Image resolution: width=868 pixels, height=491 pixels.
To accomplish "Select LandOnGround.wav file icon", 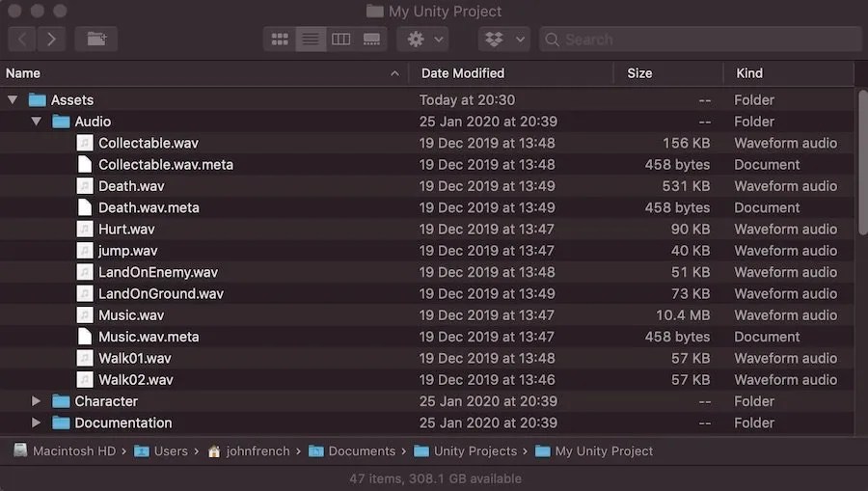I will 85,293.
